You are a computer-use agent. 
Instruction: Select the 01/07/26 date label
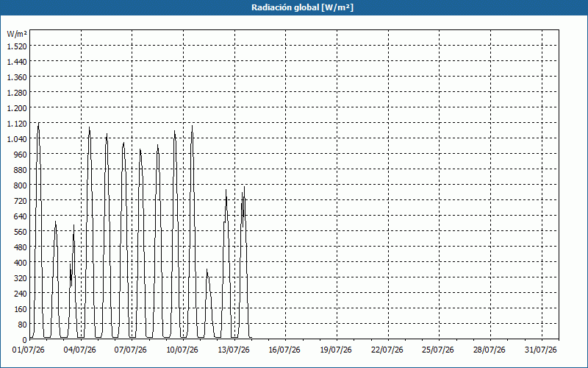(x=29, y=350)
